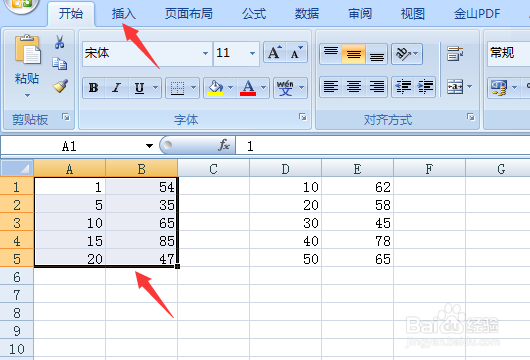Expand the font color dropdown arrow

coord(264,88)
